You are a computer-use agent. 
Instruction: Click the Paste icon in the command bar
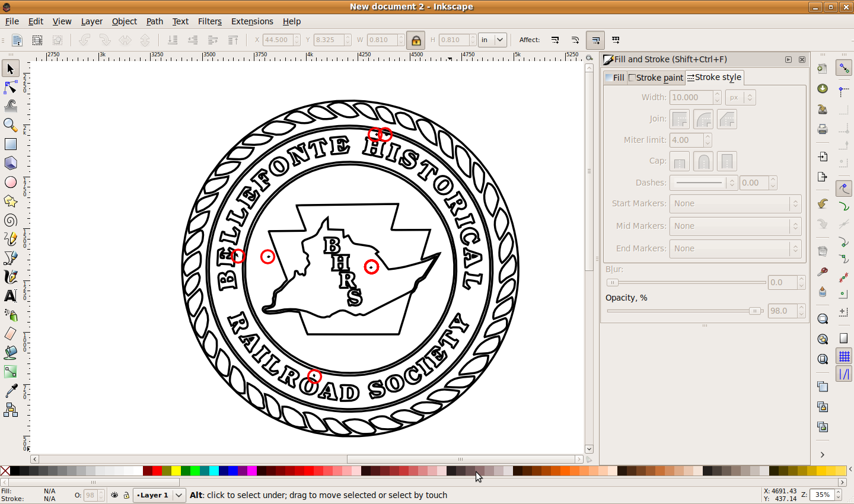click(x=823, y=292)
